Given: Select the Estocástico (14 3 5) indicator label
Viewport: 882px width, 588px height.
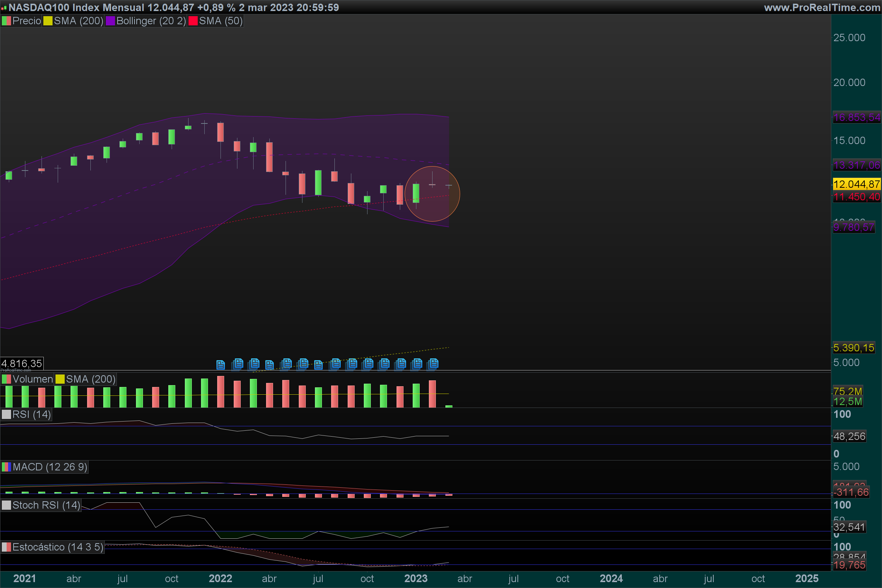Looking at the screenshot, I should pos(57,547).
